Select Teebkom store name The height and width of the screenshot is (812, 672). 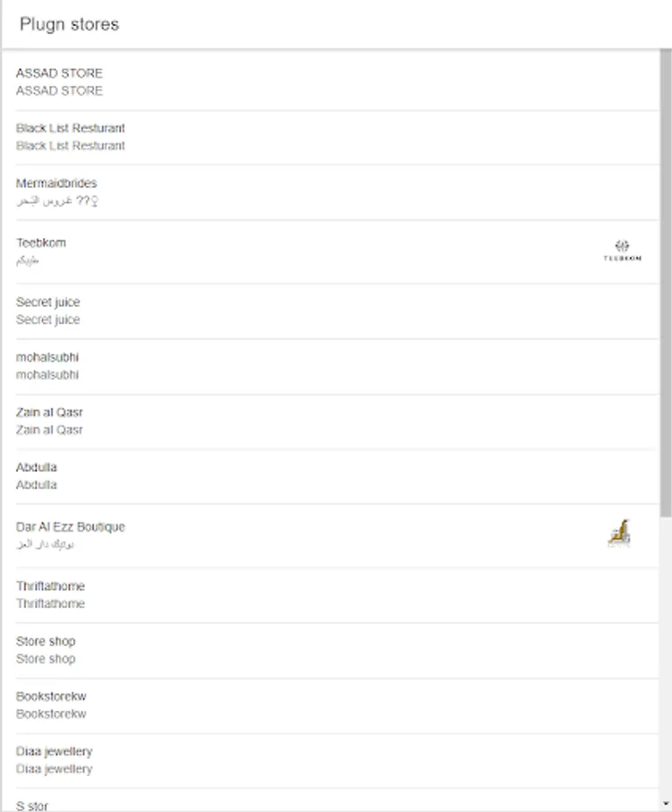click(x=41, y=243)
